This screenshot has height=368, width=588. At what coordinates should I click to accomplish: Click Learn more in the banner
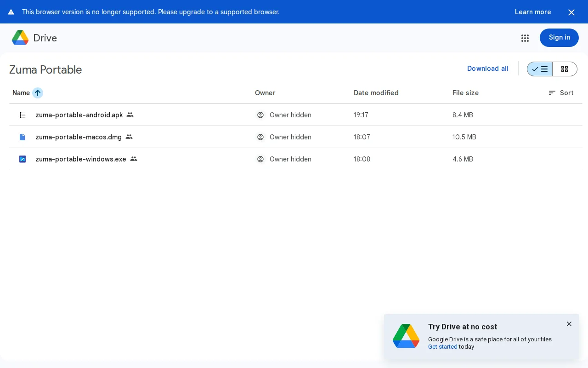click(533, 12)
